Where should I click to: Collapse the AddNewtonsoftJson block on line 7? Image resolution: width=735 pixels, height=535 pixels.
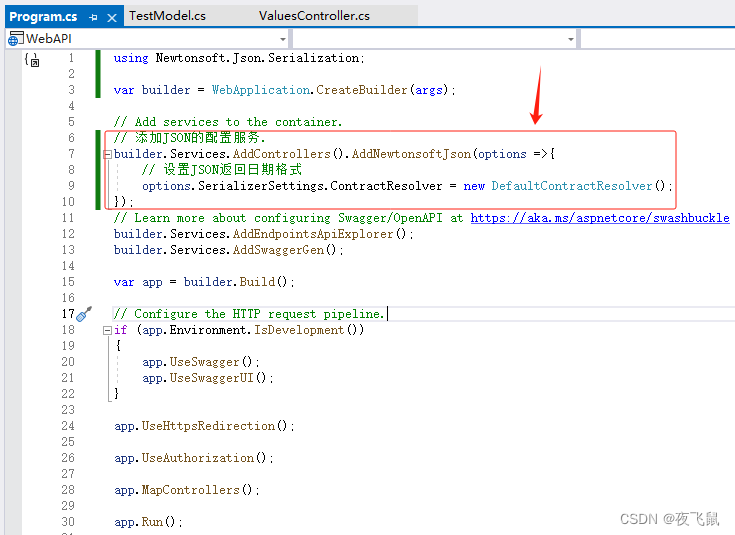click(x=107, y=154)
